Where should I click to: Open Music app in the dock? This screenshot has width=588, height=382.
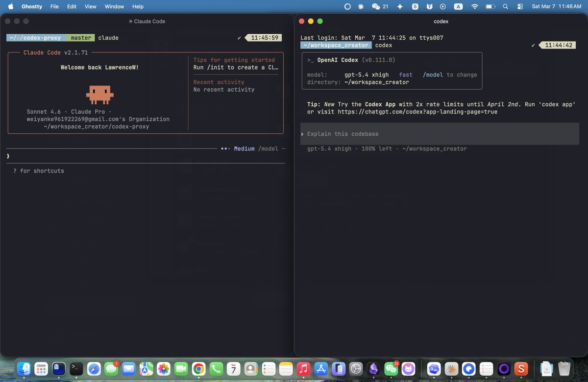pyautogui.click(x=304, y=368)
